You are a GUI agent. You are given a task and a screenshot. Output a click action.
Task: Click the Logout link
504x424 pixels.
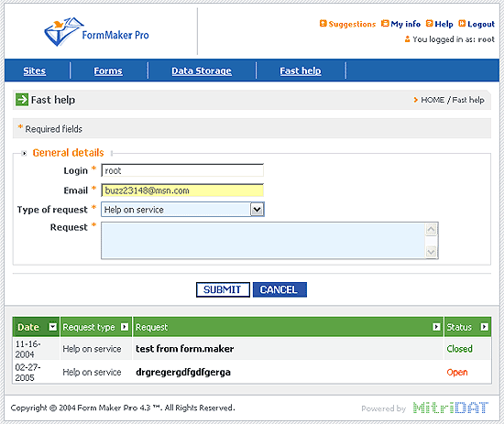tap(481, 24)
